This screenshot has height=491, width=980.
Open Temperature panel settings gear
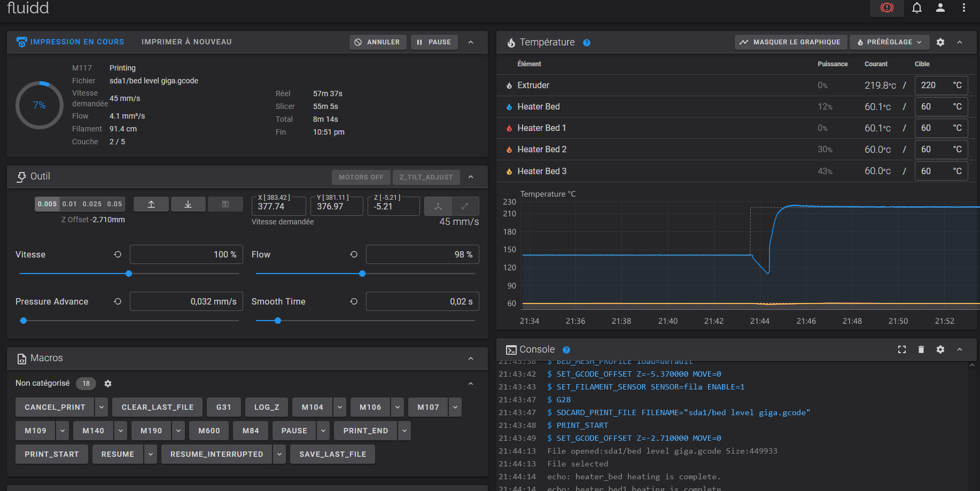940,42
